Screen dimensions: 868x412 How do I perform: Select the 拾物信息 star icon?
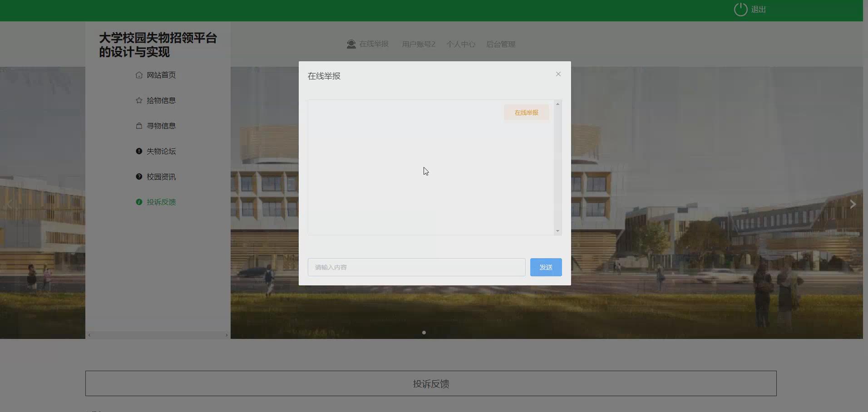(139, 100)
